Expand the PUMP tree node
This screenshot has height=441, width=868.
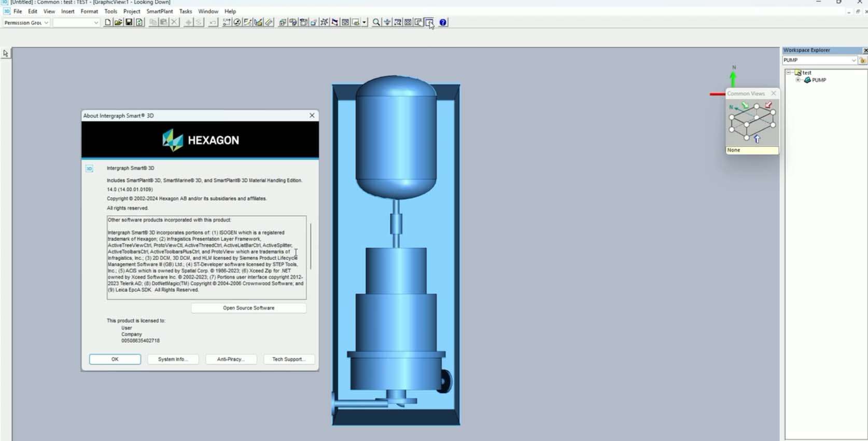(x=798, y=80)
